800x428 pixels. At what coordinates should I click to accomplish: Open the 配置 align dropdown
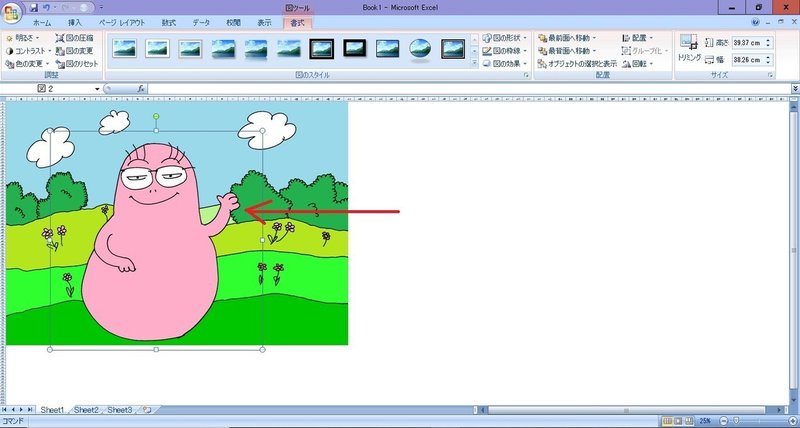click(x=638, y=38)
